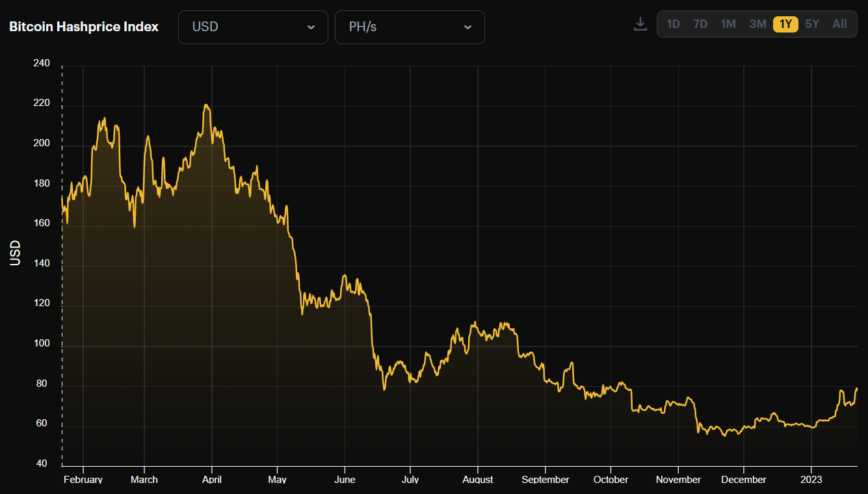Switch to the 1M time range

728,24
